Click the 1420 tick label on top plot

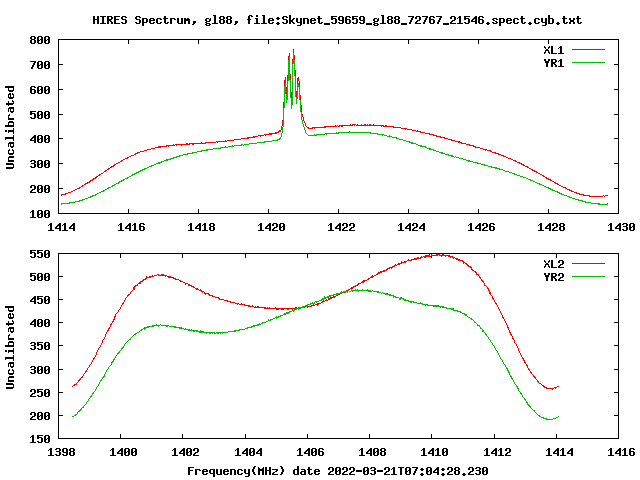tap(271, 227)
